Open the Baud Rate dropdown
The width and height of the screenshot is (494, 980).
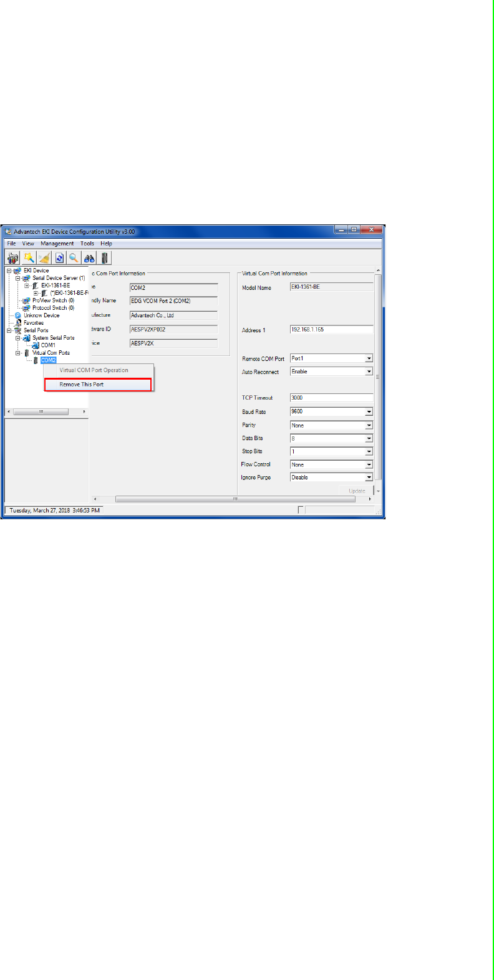point(369,412)
